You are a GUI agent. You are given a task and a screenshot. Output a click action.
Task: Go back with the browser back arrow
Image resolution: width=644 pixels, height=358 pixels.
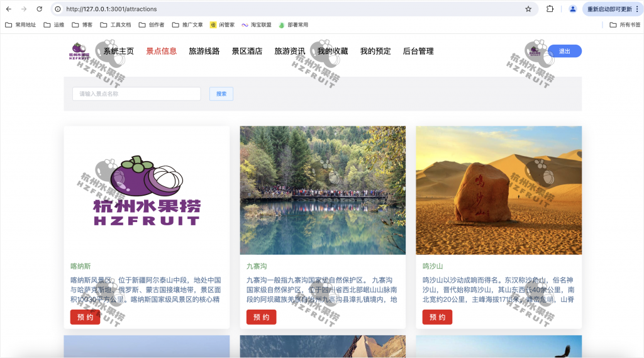[9, 9]
